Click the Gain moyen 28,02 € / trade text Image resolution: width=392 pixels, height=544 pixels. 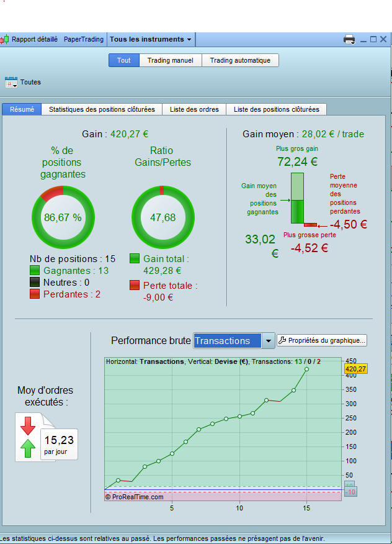(x=303, y=134)
